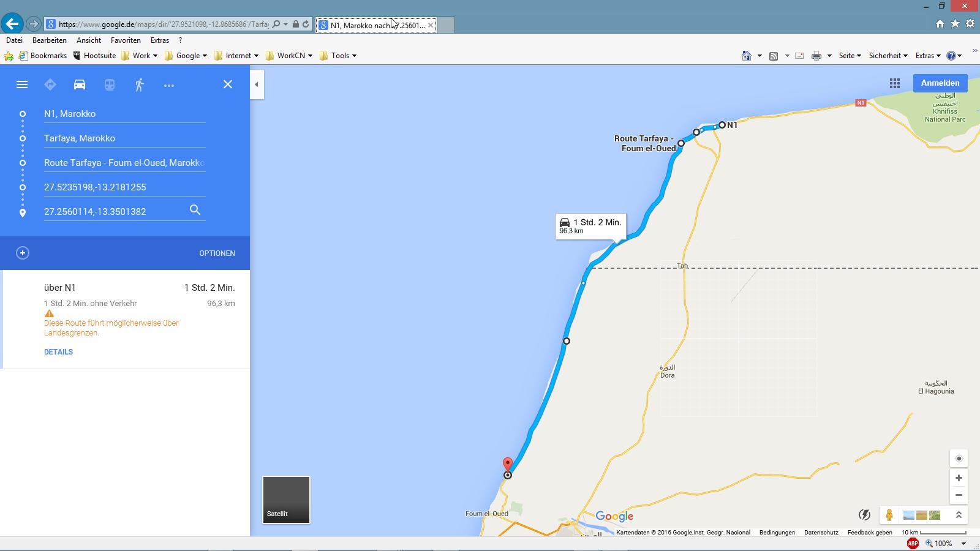The image size is (980, 551).
Task: Expand the imagery strip at bottom right
Action: tap(959, 515)
